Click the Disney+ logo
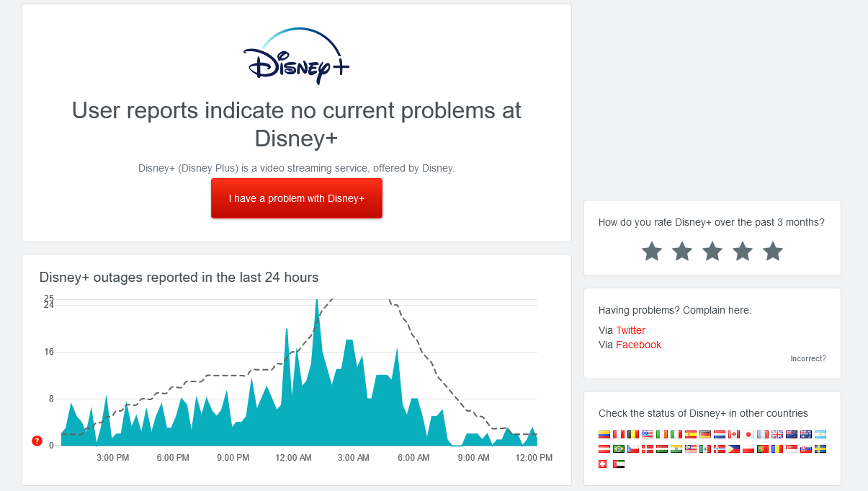868x491 pixels. (x=297, y=56)
